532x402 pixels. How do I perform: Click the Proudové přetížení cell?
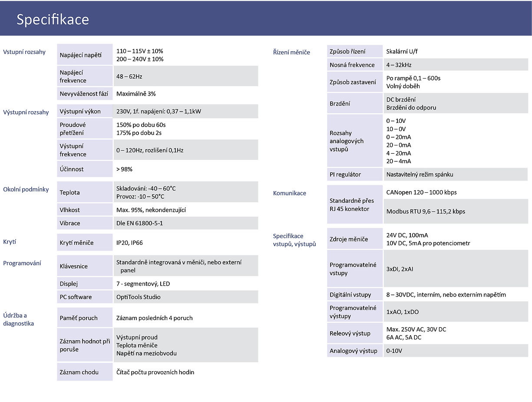coord(80,128)
